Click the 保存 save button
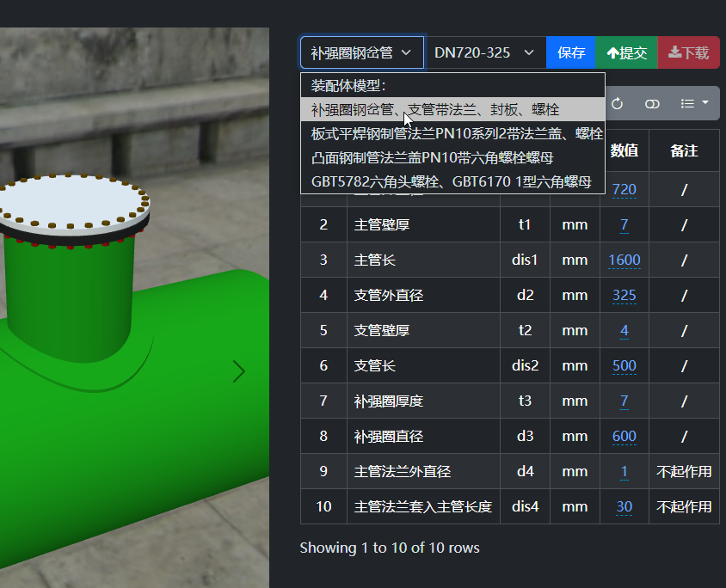Screen dimensions: 726x588 click(571, 52)
